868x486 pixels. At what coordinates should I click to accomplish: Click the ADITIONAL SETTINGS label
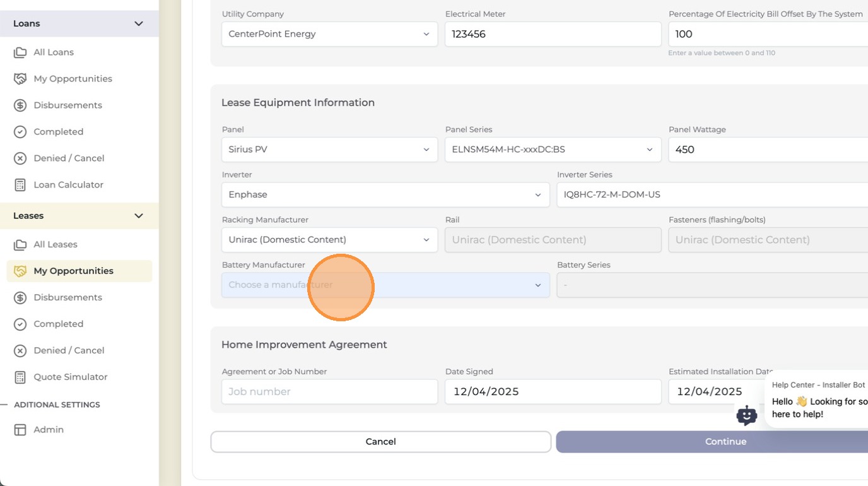click(57, 405)
